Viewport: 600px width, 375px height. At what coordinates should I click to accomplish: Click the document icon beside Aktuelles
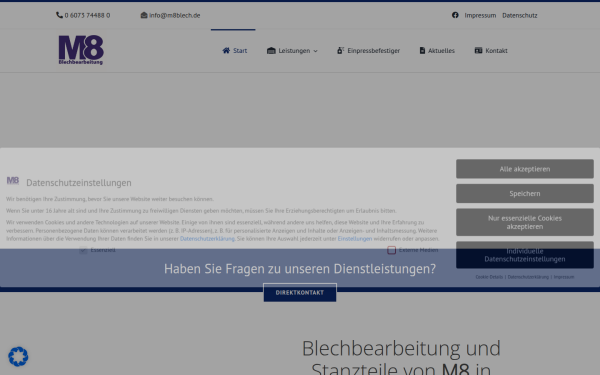point(422,51)
